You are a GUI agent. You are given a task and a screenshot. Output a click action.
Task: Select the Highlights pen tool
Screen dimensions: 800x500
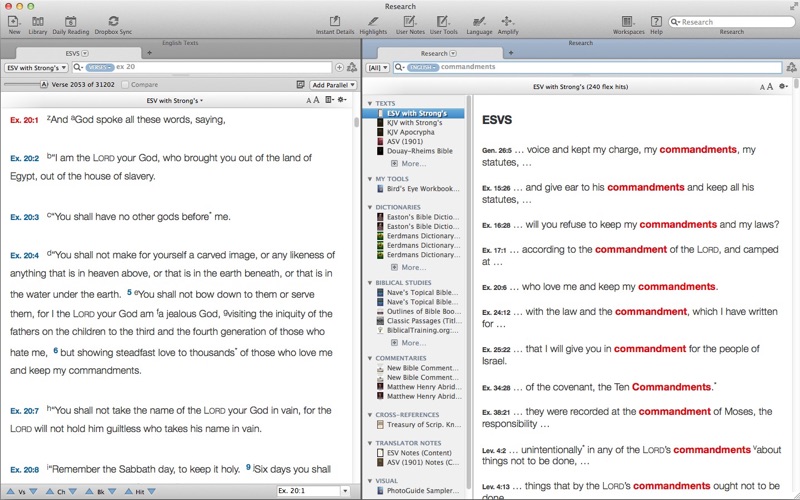373,21
